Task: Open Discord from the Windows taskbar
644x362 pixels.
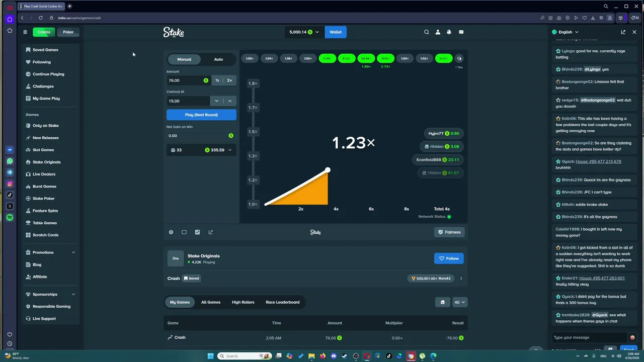Action: point(334,356)
